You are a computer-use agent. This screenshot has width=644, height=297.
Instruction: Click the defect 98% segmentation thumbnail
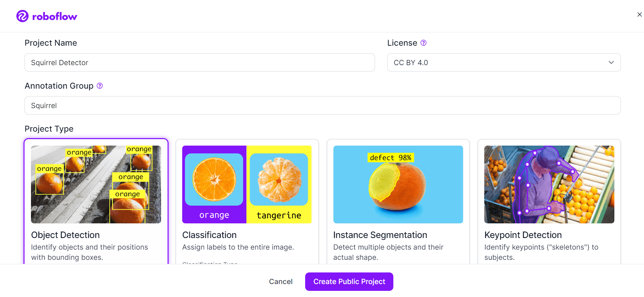[x=398, y=184]
